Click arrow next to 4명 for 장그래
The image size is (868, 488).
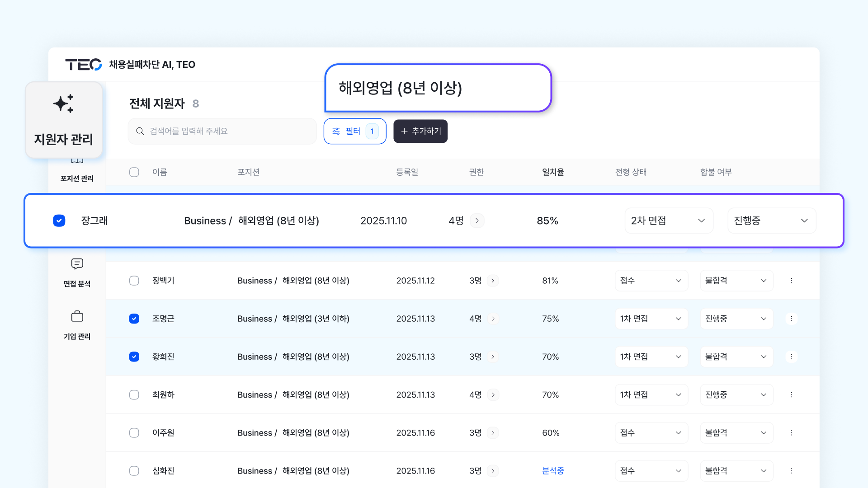(x=477, y=221)
